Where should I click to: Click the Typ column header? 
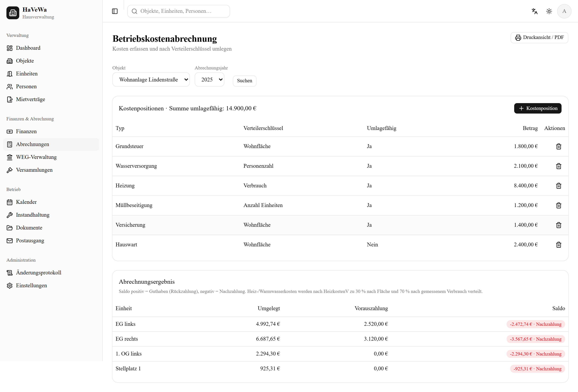[x=120, y=128]
